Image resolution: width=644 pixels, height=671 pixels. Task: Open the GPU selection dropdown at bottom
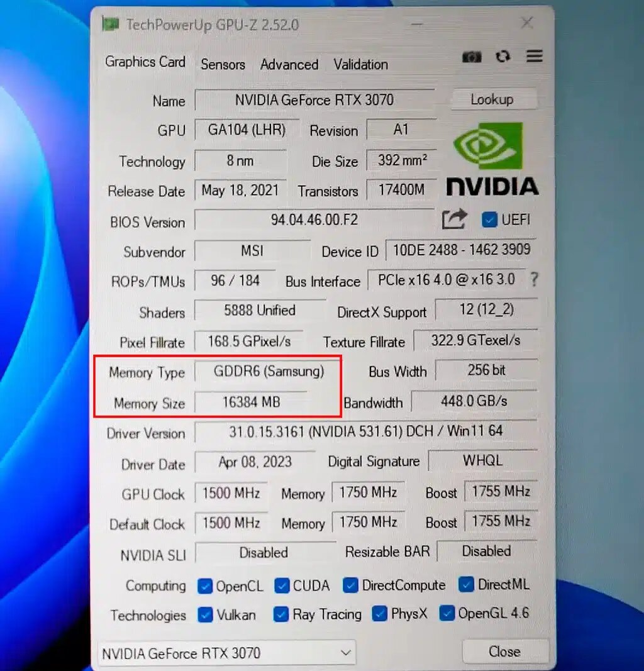[227, 653]
